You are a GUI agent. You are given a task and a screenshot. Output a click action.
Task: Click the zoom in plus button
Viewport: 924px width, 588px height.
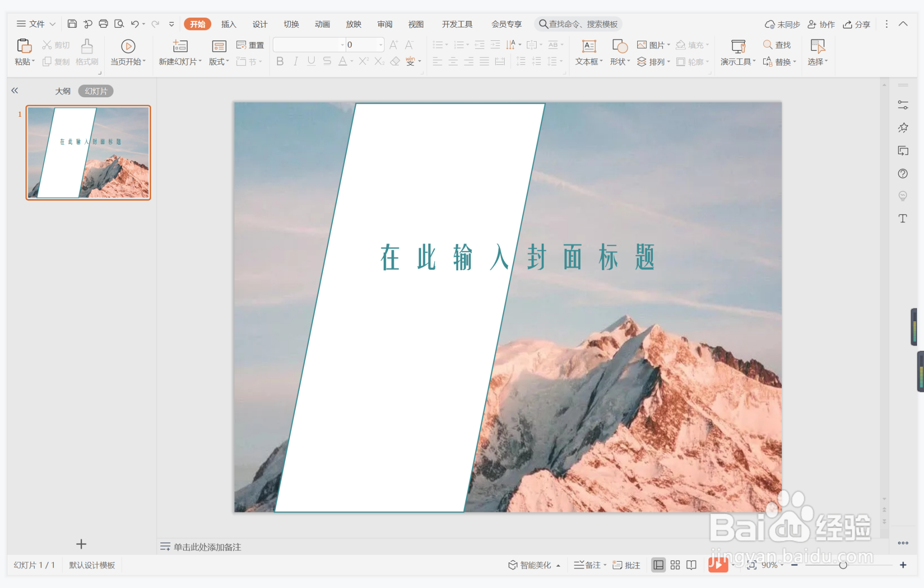(x=903, y=565)
